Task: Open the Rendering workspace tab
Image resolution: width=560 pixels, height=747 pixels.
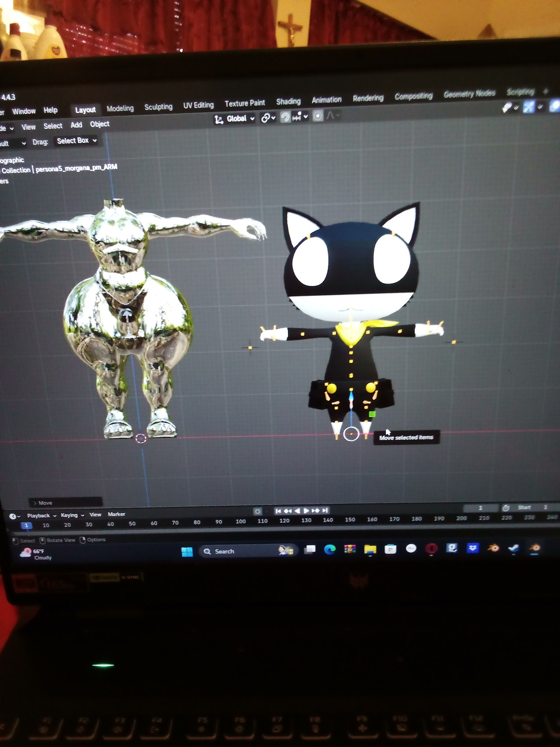Action: [x=368, y=98]
